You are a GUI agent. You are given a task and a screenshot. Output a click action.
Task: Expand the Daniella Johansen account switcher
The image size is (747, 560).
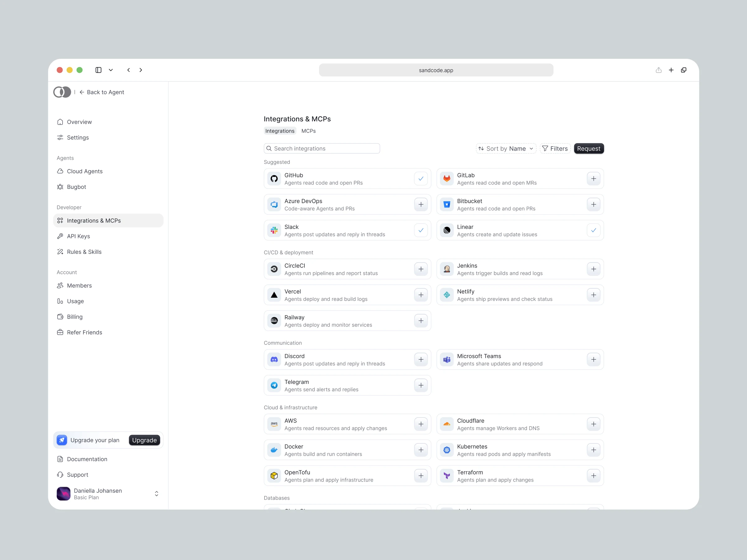(x=156, y=493)
